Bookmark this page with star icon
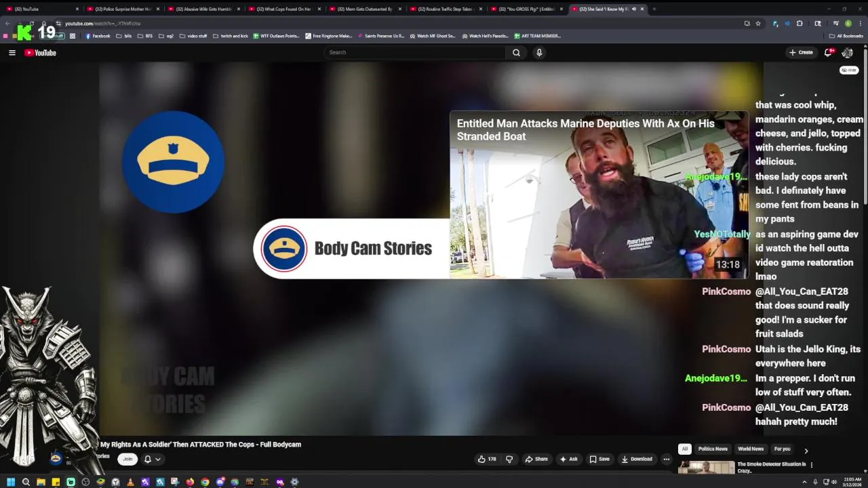868x488 pixels. (757, 23)
